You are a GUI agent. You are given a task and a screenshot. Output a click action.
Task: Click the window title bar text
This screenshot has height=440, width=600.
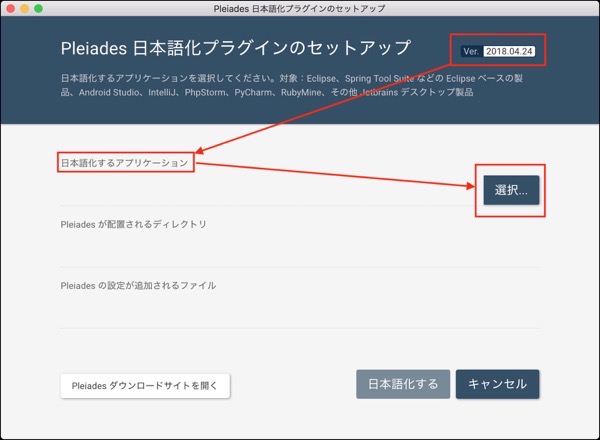(300, 8)
